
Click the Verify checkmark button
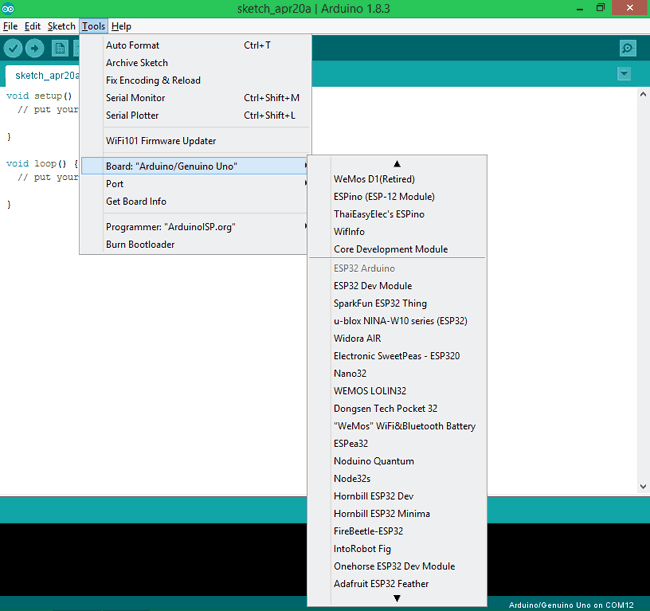click(13, 48)
